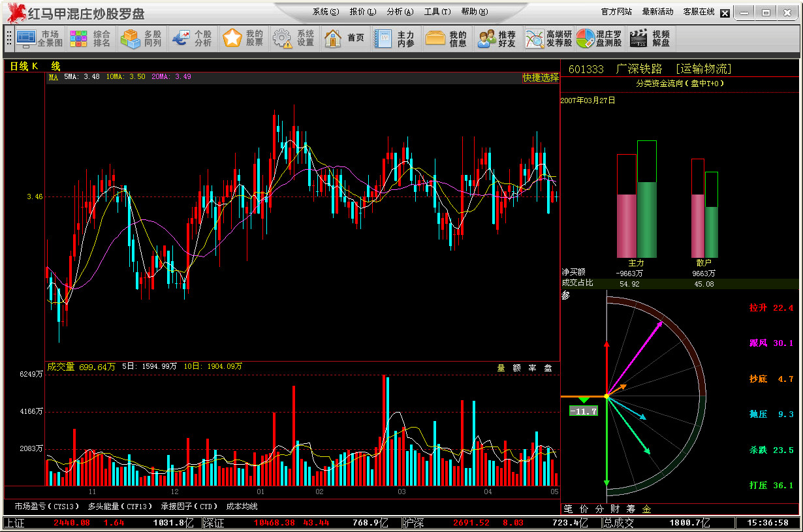Image resolution: width=803 pixels, height=532 pixels.
Task: Switch volume pane to 率
Action: 532,368
